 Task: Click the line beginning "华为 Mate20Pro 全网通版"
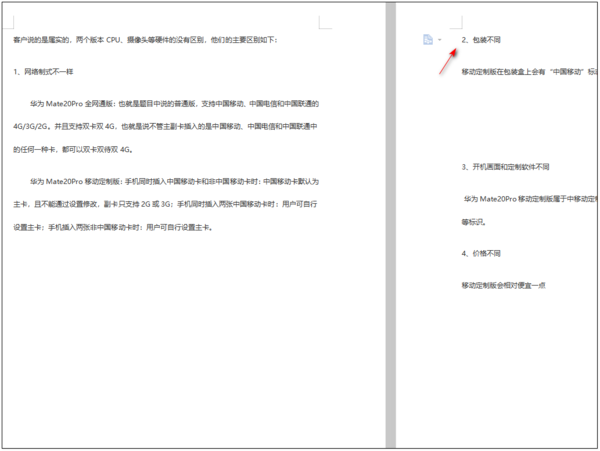[174, 104]
